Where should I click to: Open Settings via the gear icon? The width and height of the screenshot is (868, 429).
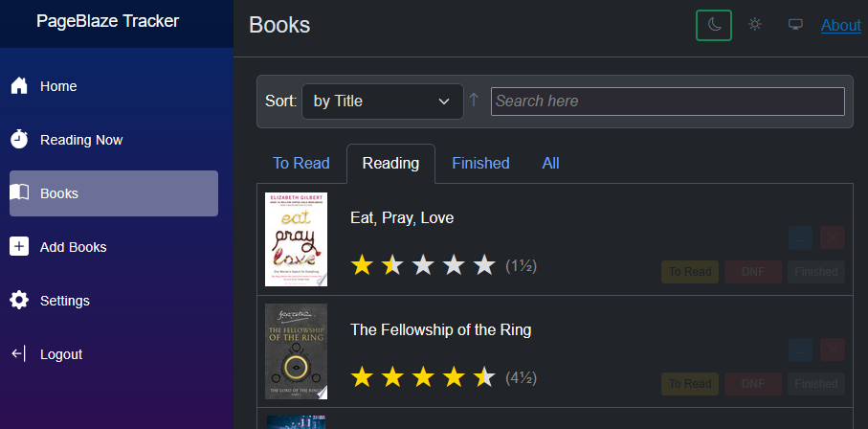point(19,301)
